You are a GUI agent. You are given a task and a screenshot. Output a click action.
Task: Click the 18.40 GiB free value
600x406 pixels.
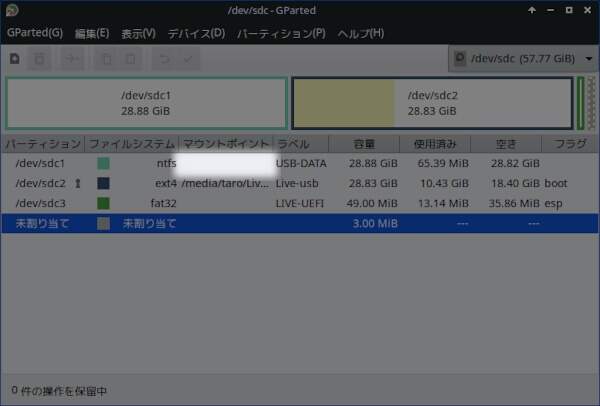click(x=515, y=183)
